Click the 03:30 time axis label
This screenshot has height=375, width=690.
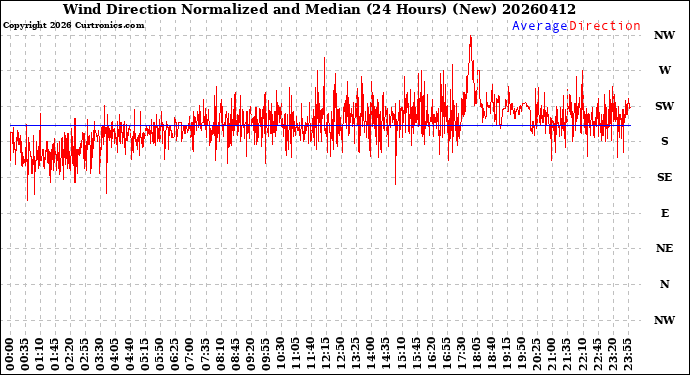[x=100, y=354]
